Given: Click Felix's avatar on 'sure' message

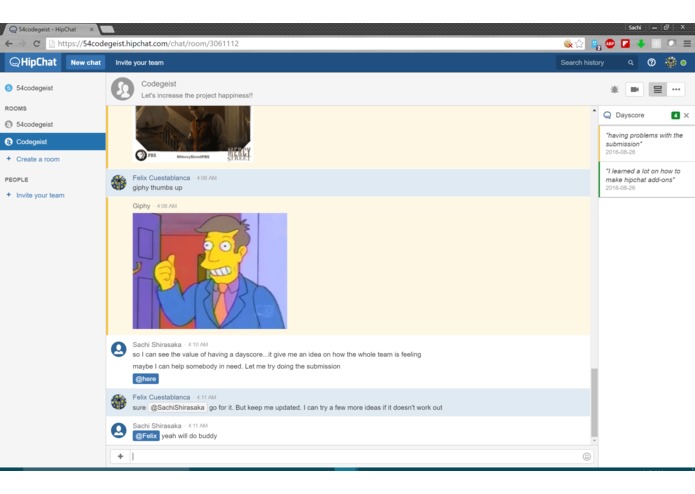Looking at the screenshot, I should 118,402.
